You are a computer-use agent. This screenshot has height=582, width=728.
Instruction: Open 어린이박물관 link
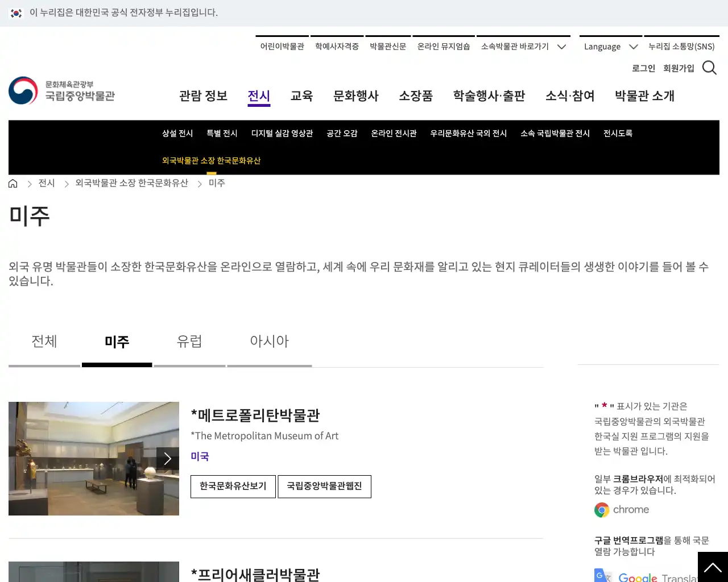click(282, 47)
